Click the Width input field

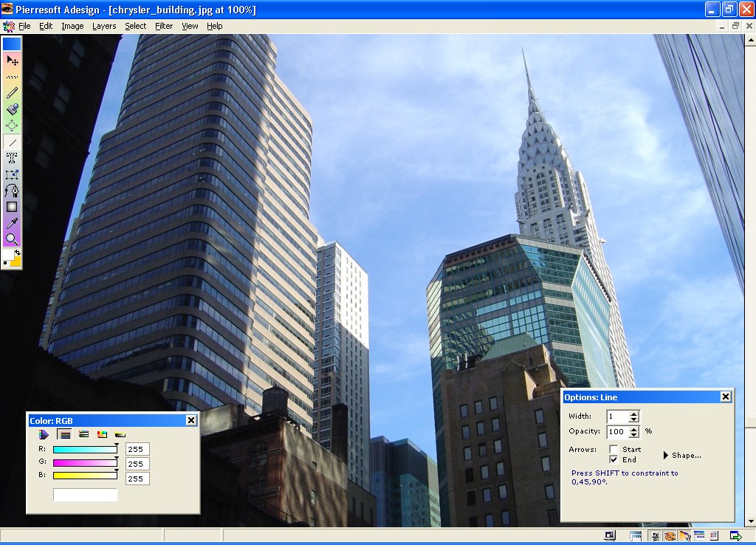(618, 417)
